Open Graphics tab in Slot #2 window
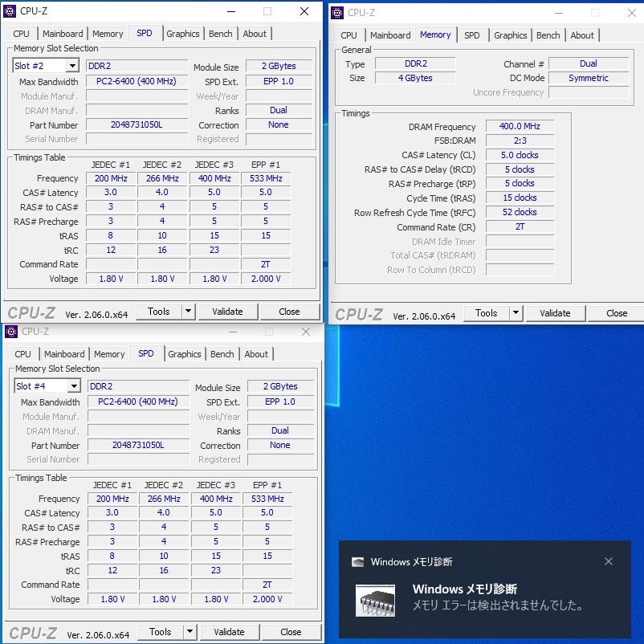This screenshot has height=644, width=644. pyautogui.click(x=183, y=34)
